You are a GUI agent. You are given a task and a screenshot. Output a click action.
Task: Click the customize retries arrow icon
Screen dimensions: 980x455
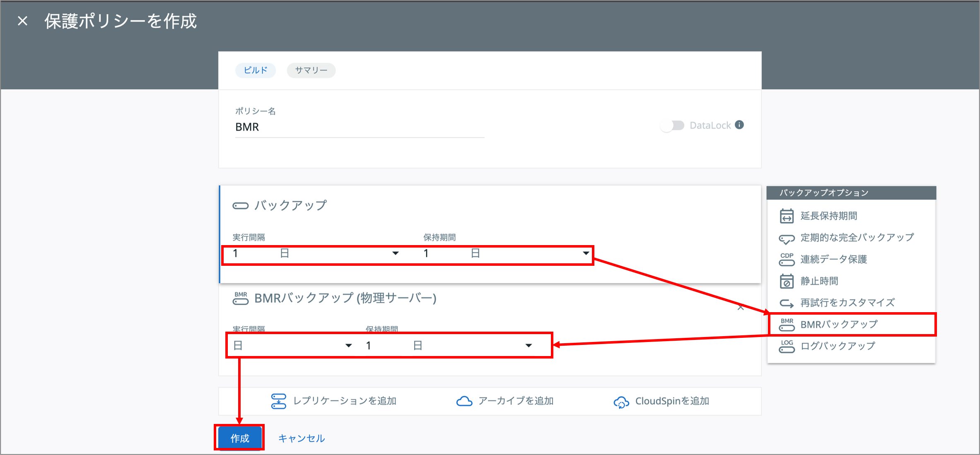coord(786,303)
